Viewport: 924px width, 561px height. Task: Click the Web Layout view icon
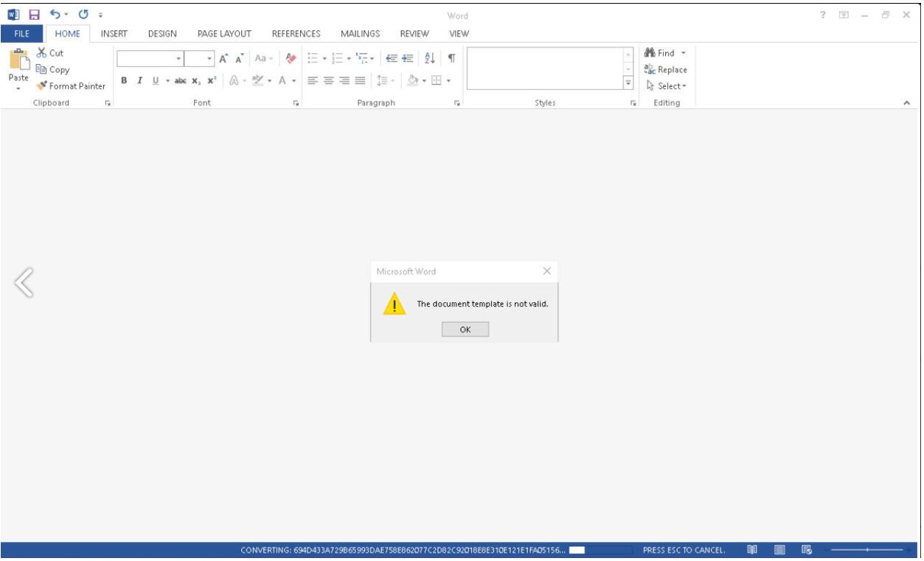coord(807,550)
